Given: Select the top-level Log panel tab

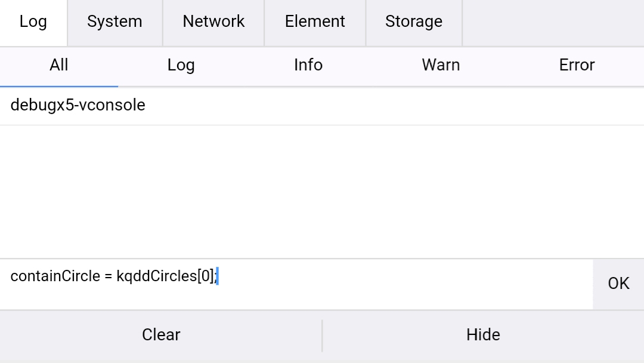Looking at the screenshot, I should [33, 22].
